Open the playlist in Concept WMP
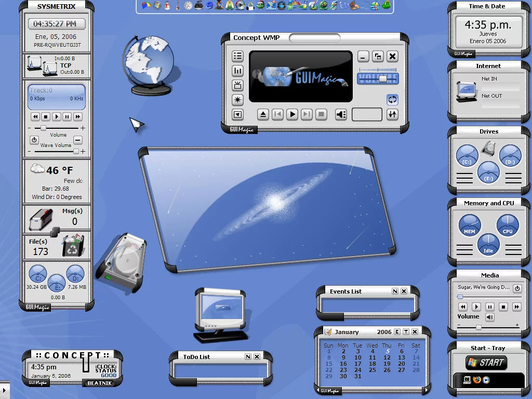 click(237, 56)
